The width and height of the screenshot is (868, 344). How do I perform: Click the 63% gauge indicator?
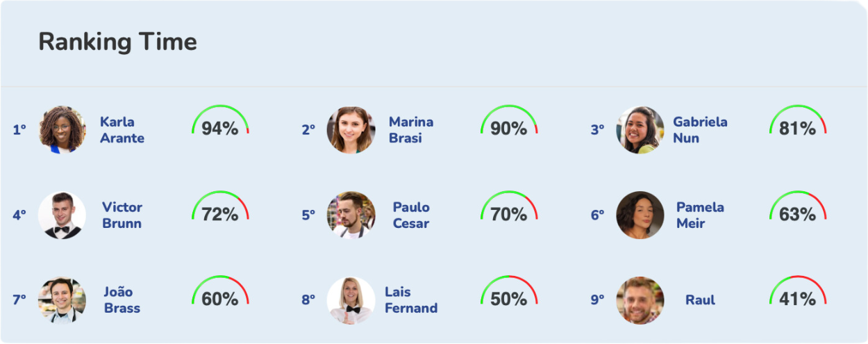coord(798,209)
